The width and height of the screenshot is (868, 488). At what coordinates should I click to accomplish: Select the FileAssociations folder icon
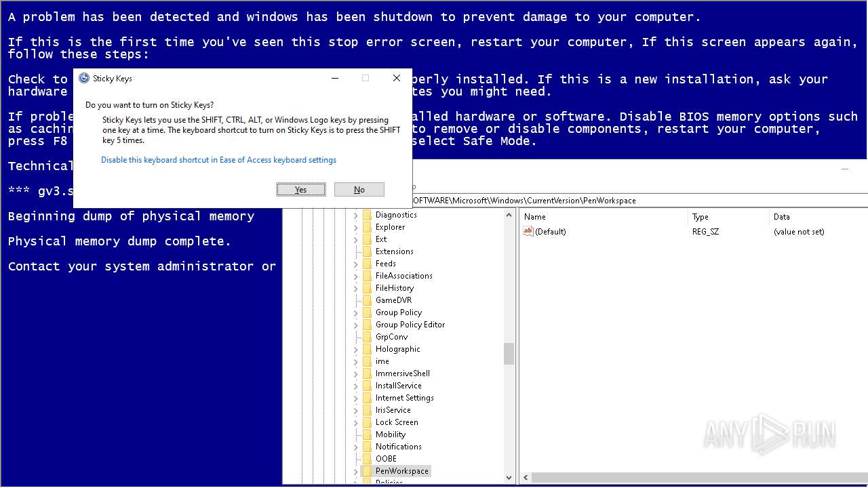point(367,276)
